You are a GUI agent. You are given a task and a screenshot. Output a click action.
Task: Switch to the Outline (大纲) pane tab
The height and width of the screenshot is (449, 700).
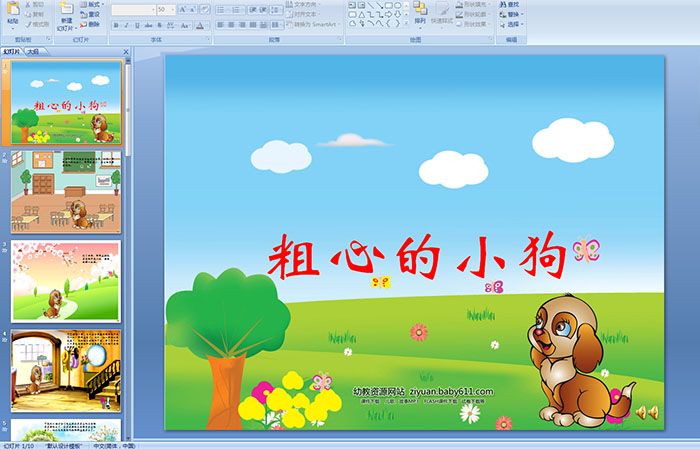coord(33,52)
